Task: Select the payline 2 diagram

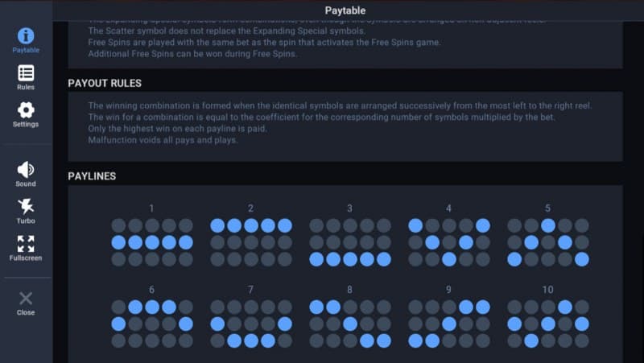Action: tap(251, 242)
